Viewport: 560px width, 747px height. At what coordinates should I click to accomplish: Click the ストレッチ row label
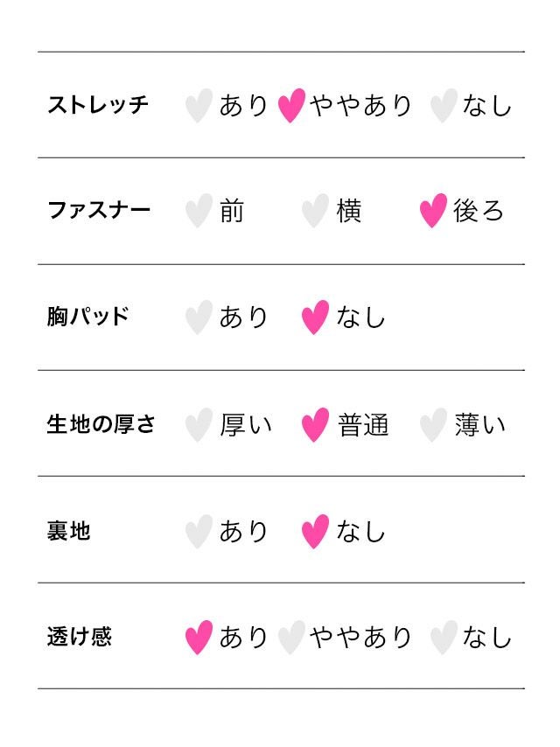[98, 105]
